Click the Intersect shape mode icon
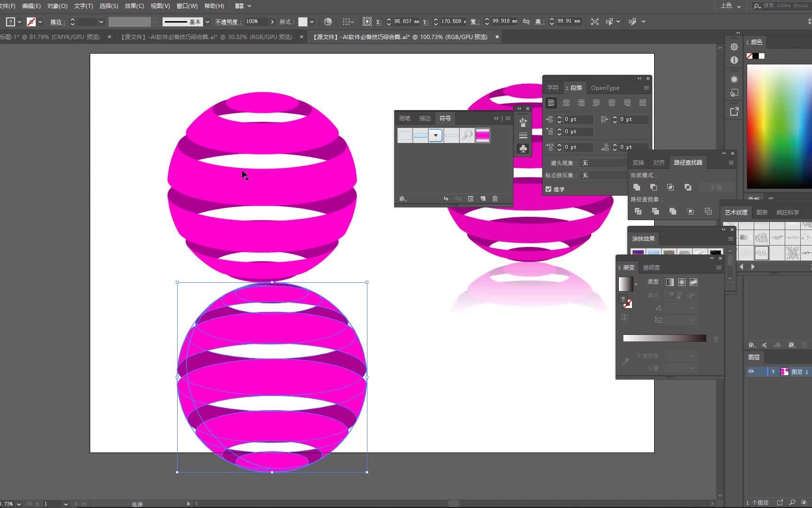The image size is (812, 508). coord(671,187)
